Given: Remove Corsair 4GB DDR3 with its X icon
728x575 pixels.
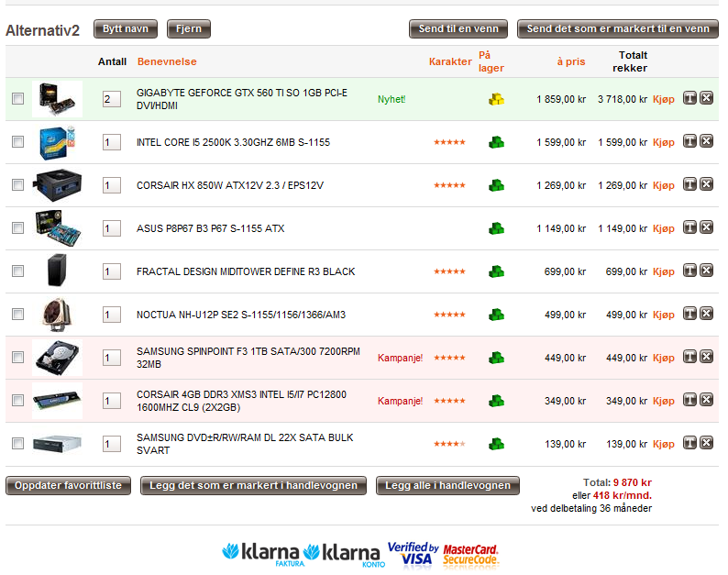Looking at the screenshot, I should (x=707, y=400).
